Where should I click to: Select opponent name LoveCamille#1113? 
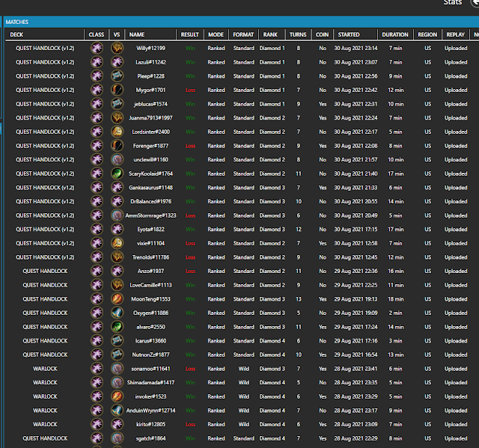click(150, 285)
